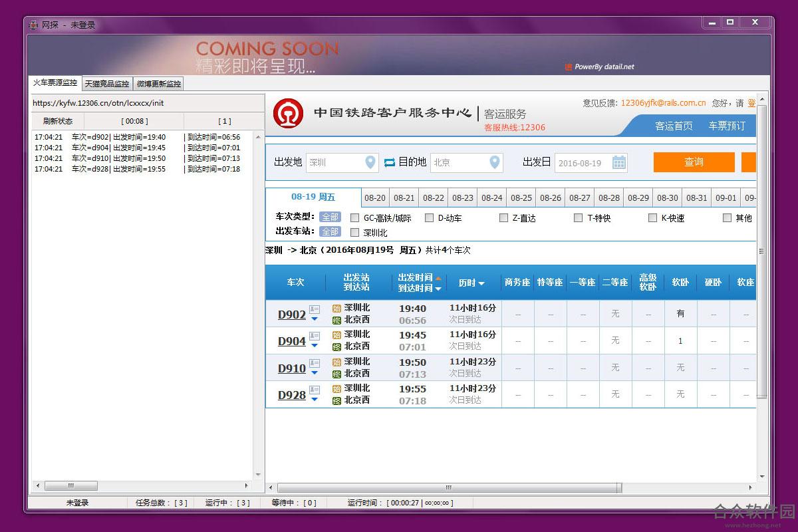Click the 全部 button next to 出发车站

click(x=330, y=232)
